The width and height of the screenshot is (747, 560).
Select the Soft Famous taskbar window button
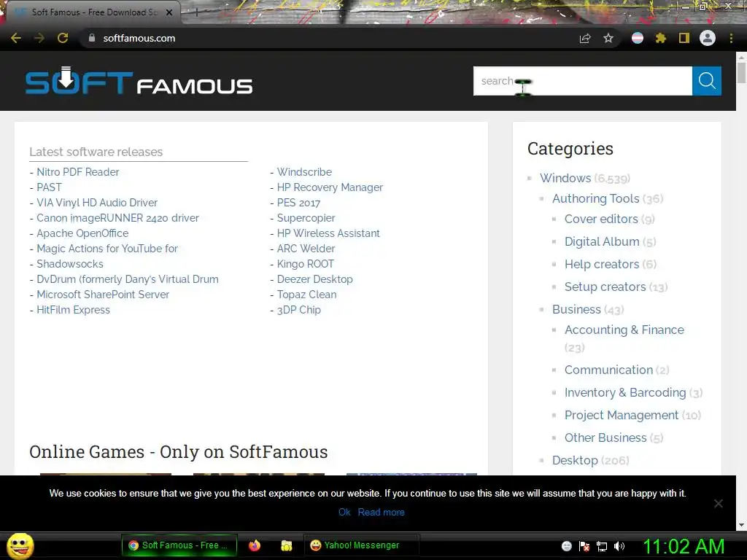click(x=179, y=545)
